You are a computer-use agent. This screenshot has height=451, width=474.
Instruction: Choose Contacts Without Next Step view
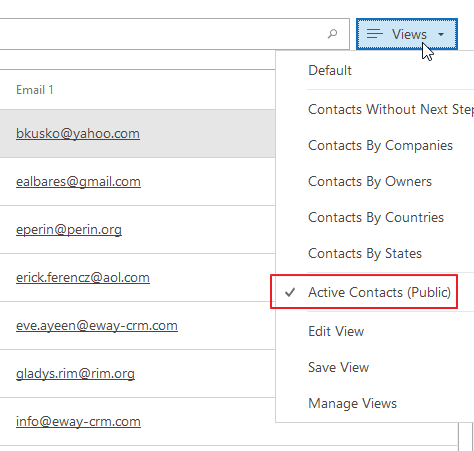tap(391, 109)
